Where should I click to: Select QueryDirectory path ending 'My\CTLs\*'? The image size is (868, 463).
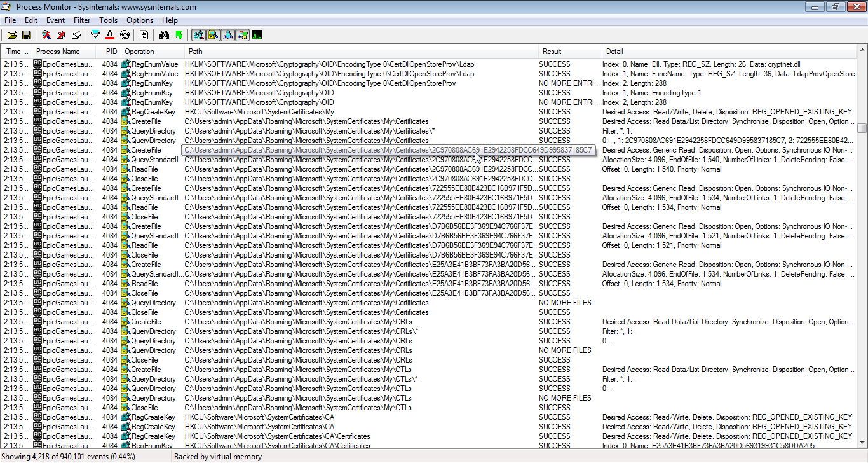(301, 379)
